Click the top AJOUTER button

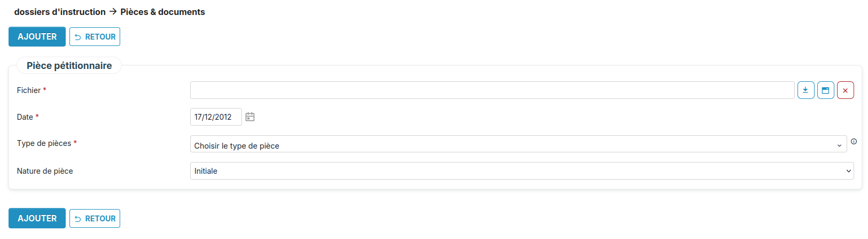(37, 37)
